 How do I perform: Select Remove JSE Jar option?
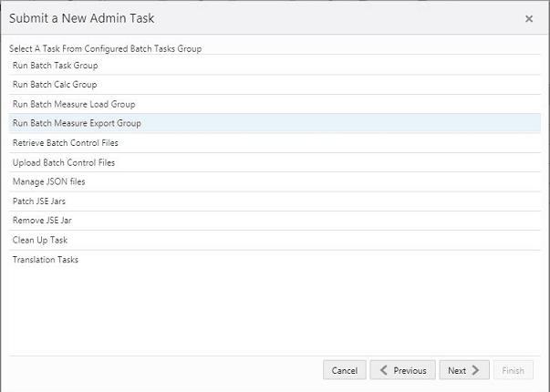coord(40,221)
